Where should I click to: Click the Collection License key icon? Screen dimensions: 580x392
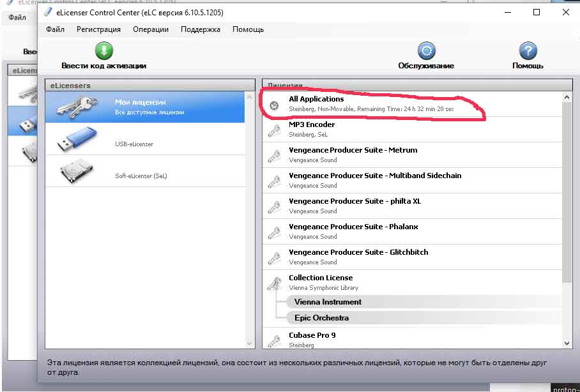[274, 283]
